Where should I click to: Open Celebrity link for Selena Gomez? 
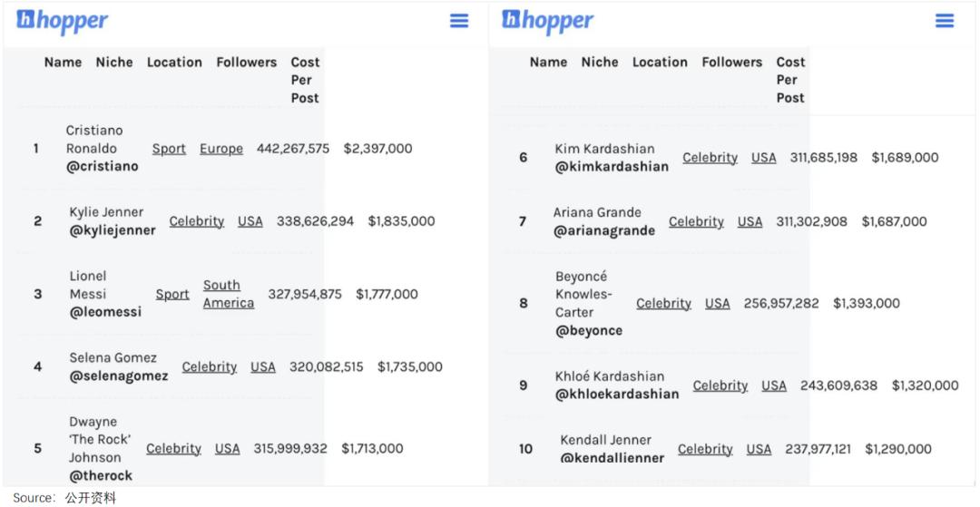(x=210, y=366)
